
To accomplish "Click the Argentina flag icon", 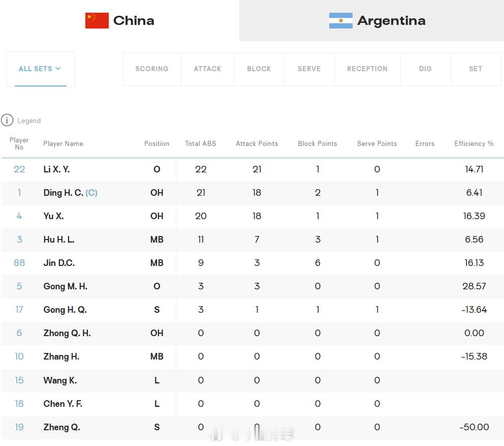I will click(341, 20).
